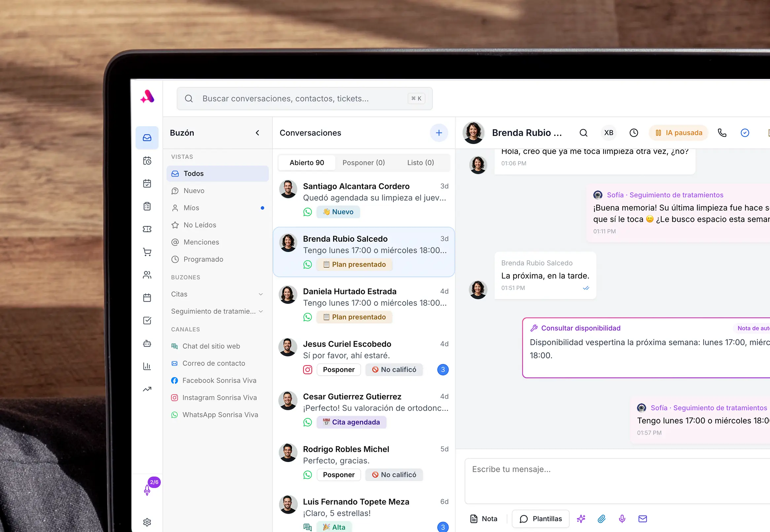770x532 pixels.
Task: Open the trending arrow analytics icon
Action: point(147,389)
